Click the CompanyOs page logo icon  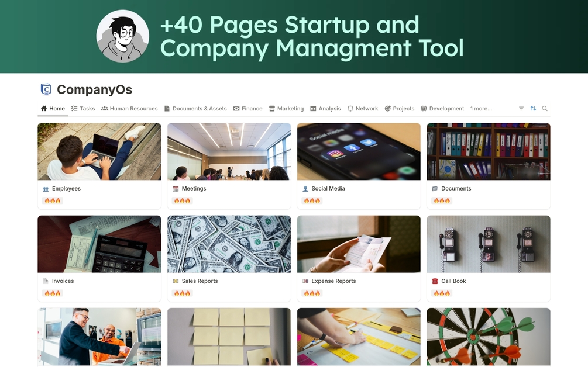pos(46,90)
